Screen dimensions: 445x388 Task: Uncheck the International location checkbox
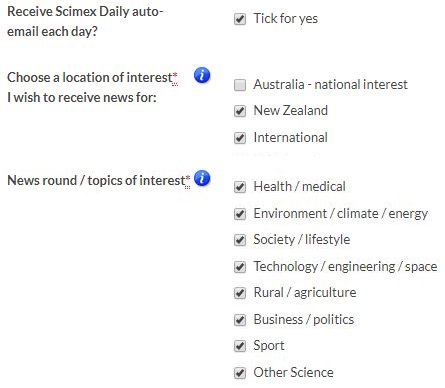tap(240, 138)
